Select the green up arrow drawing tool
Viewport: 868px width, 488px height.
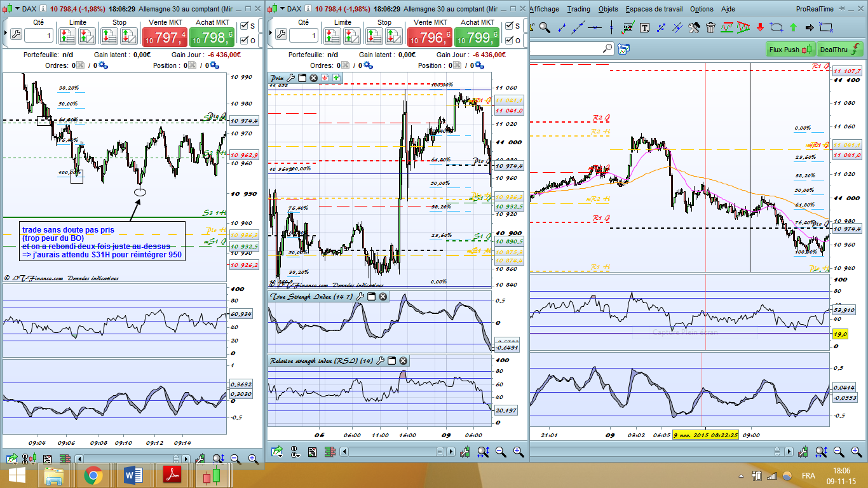pos(793,27)
